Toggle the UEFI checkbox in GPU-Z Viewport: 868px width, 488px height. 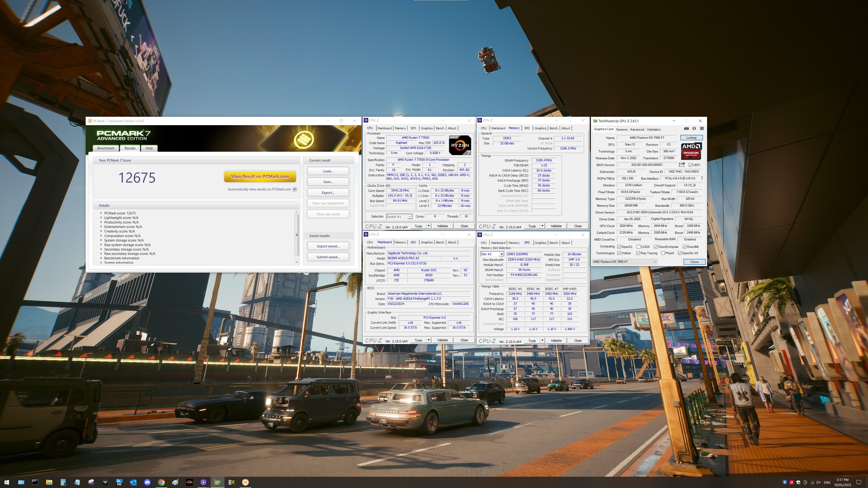690,165
